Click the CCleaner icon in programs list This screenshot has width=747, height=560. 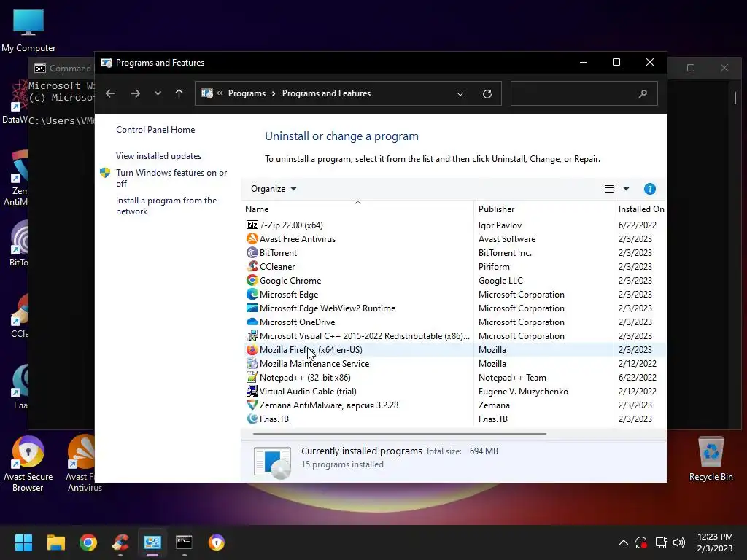point(252,266)
